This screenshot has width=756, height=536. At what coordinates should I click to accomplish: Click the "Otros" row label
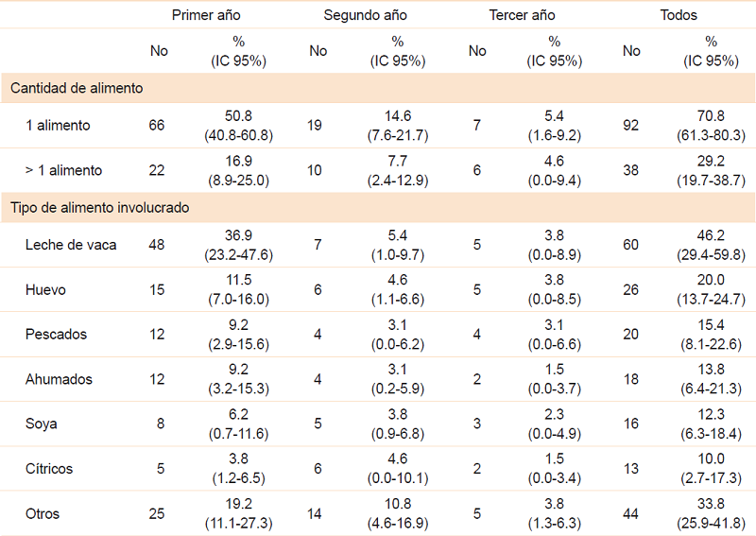[43, 513]
